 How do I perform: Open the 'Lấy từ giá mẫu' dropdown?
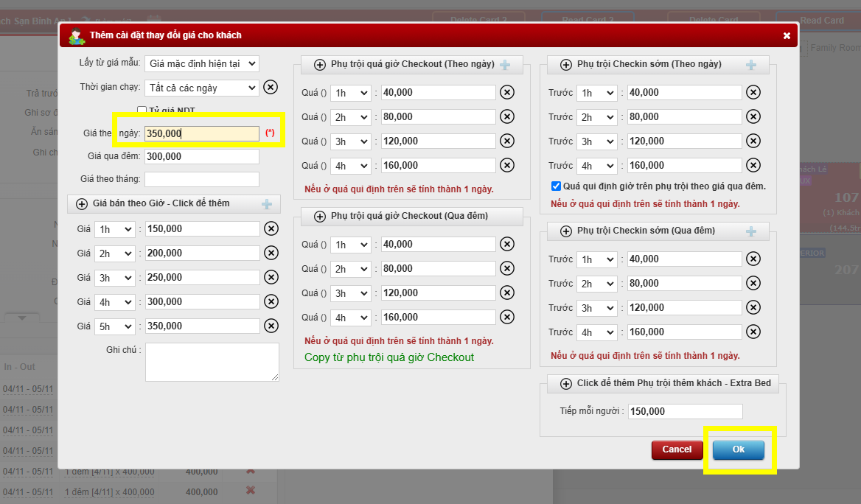[202, 64]
